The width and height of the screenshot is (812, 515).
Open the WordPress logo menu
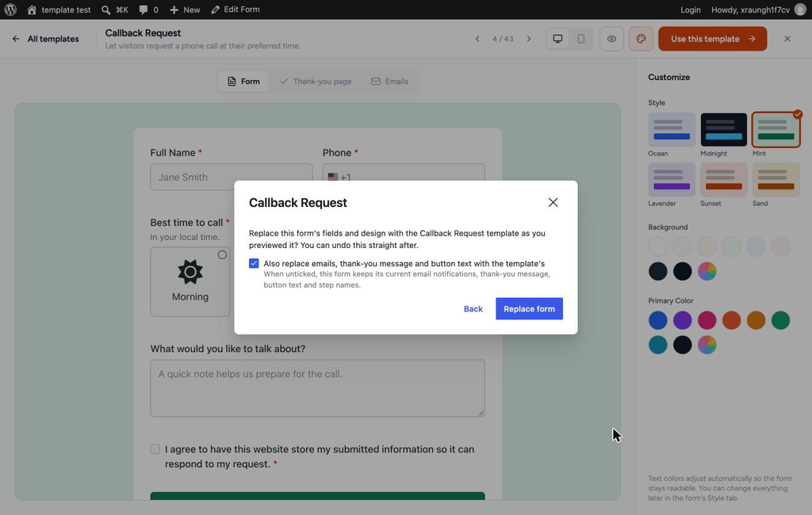pyautogui.click(x=10, y=10)
